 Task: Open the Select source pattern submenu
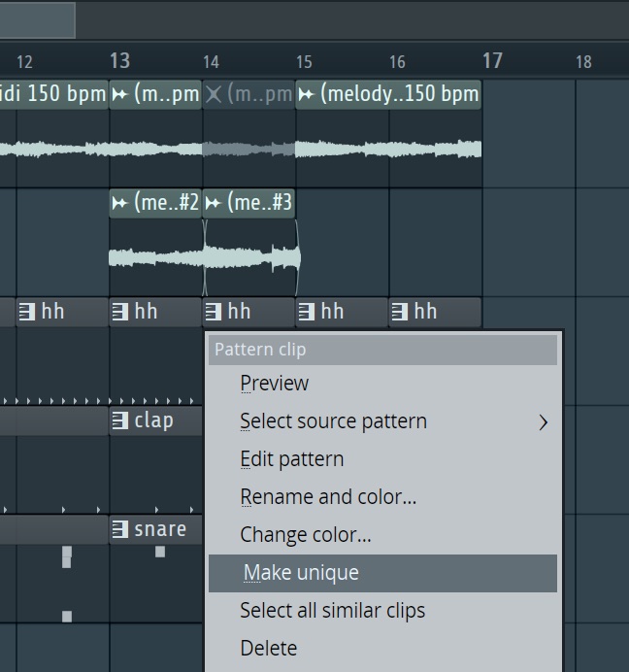(382, 421)
